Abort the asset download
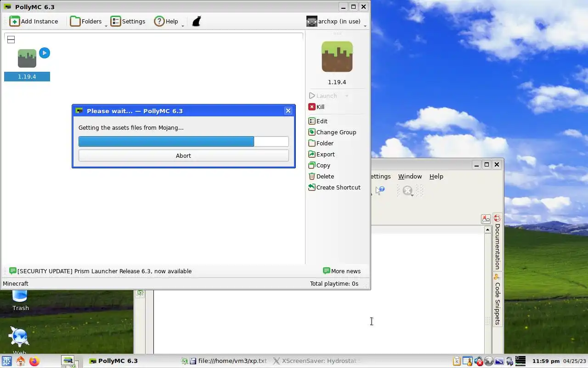 [184, 155]
